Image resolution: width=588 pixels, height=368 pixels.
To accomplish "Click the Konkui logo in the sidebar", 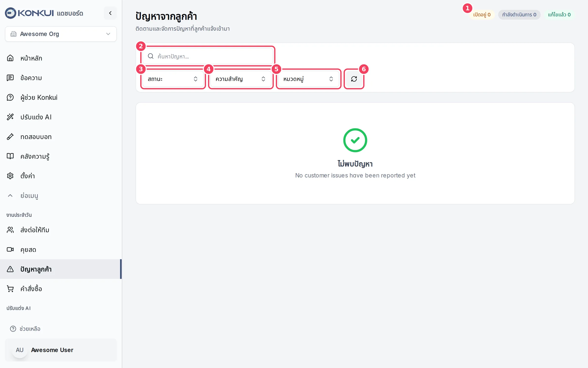I will click(29, 13).
